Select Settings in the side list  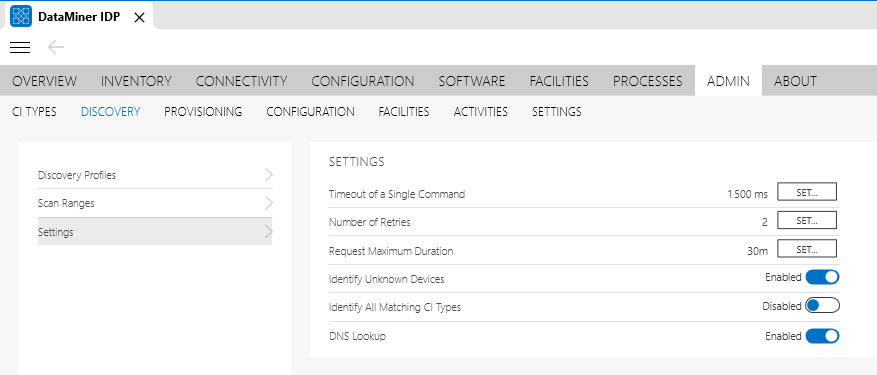[155, 232]
